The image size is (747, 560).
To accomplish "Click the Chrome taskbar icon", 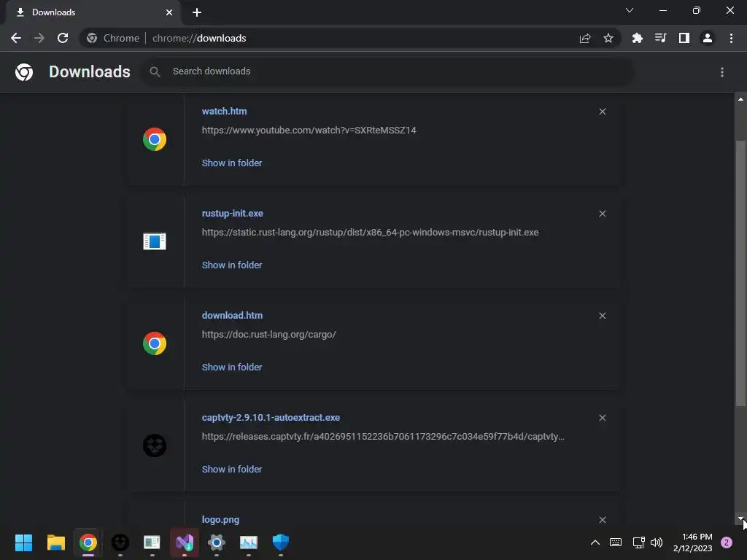I will (x=88, y=542).
